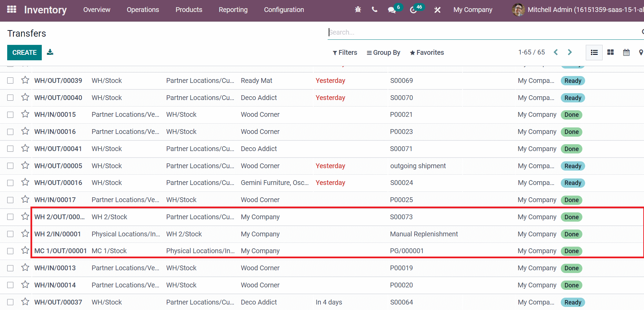
Task: Open My Company switcher
Action: point(473,10)
